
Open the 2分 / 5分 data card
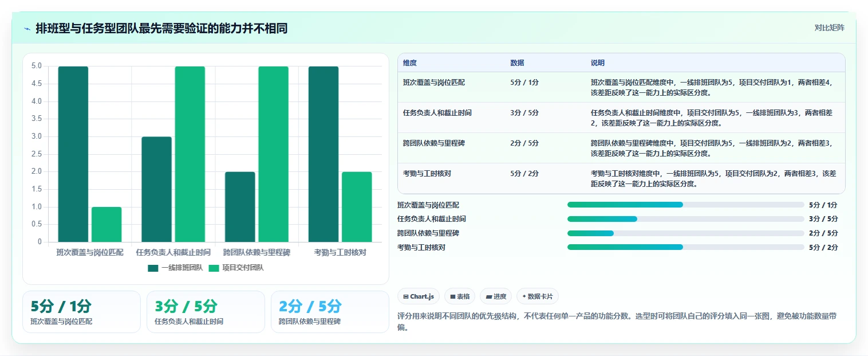(x=330, y=312)
